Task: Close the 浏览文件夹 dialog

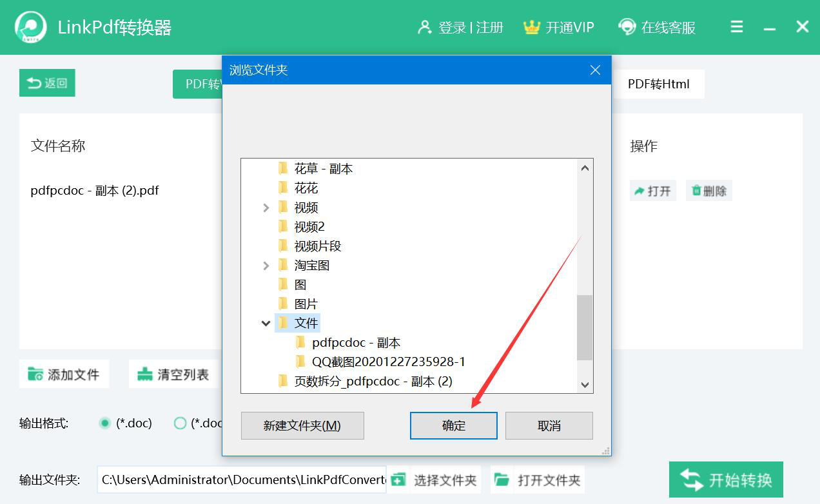Action: tap(595, 70)
